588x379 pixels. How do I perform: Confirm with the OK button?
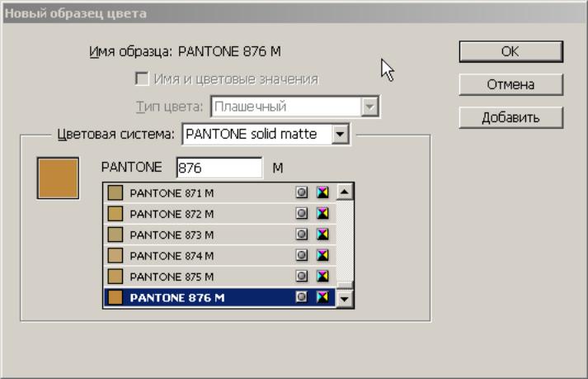tap(510, 51)
